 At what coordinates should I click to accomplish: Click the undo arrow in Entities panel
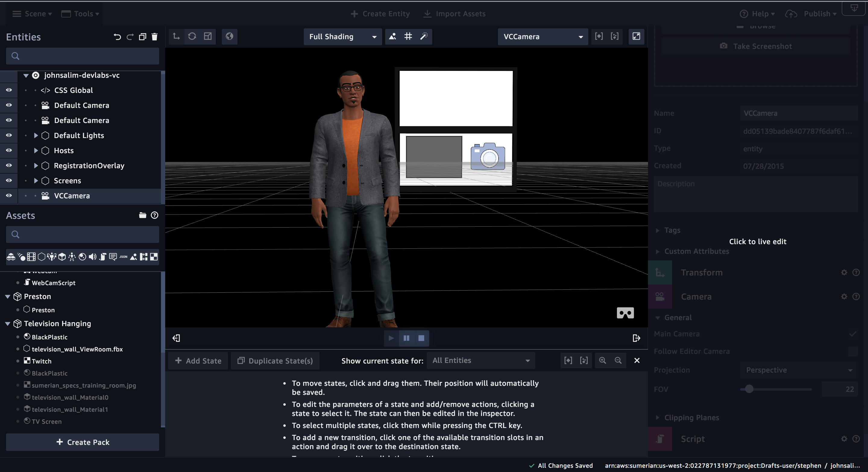pyautogui.click(x=117, y=37)
